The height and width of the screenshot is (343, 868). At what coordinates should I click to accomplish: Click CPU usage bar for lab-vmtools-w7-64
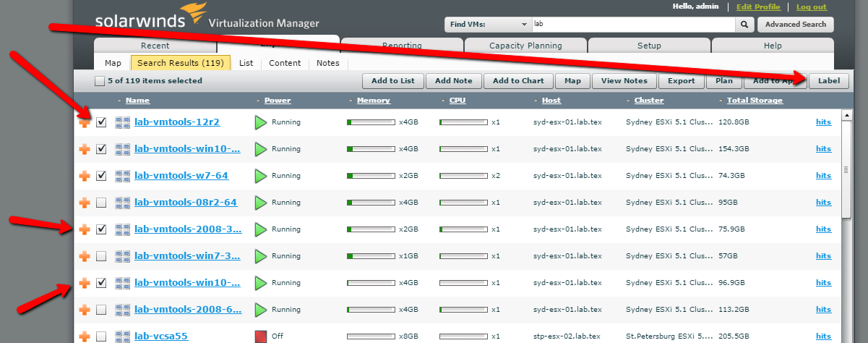[x=464, y=176]
